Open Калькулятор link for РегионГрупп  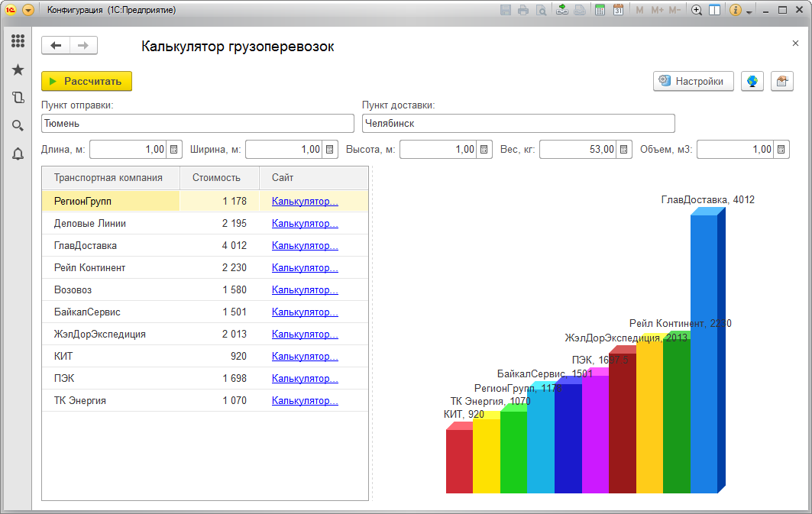coord(305,202)
